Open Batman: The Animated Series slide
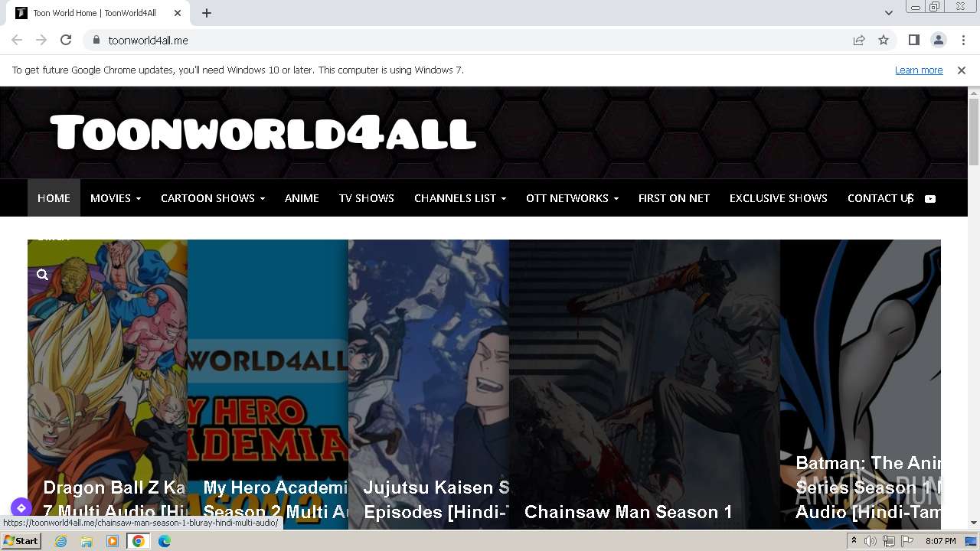This screenshot has height=551, width=980. click(x=861, y=384)
